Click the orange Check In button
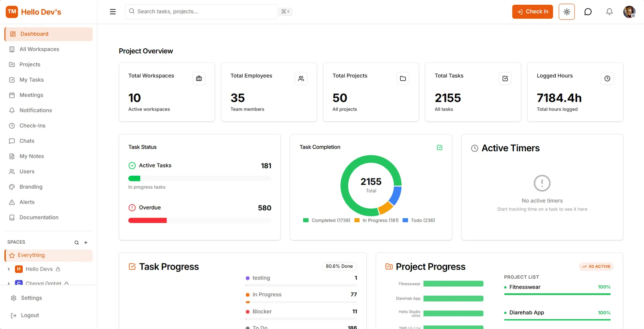The width and height of the screenshot is (644, 329). pos(532,12)
